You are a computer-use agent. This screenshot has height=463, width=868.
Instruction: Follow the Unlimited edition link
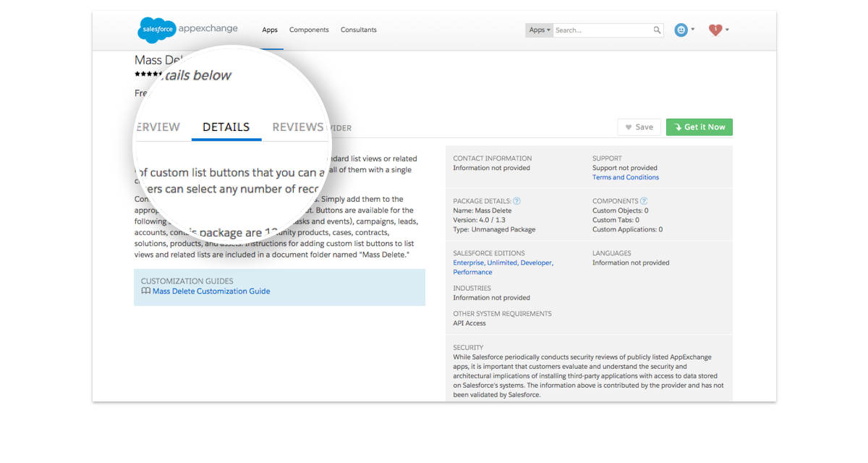[x=503, y=263]
